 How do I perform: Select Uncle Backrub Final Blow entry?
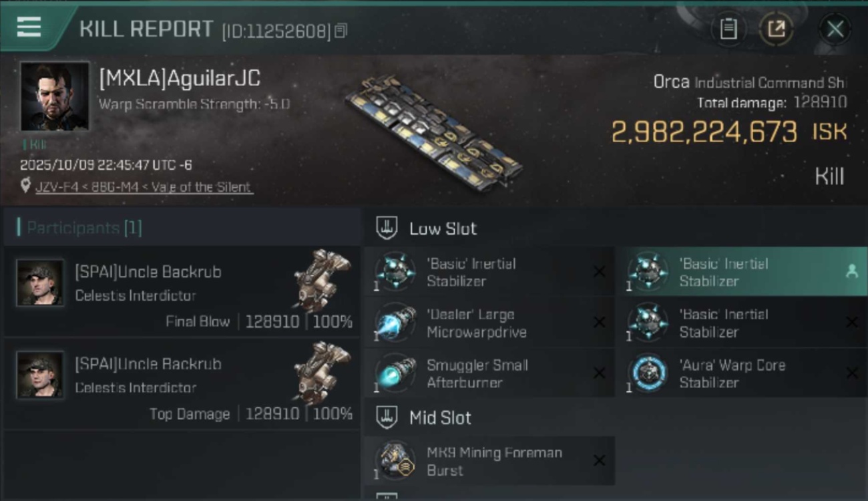(x=182, y=291)
